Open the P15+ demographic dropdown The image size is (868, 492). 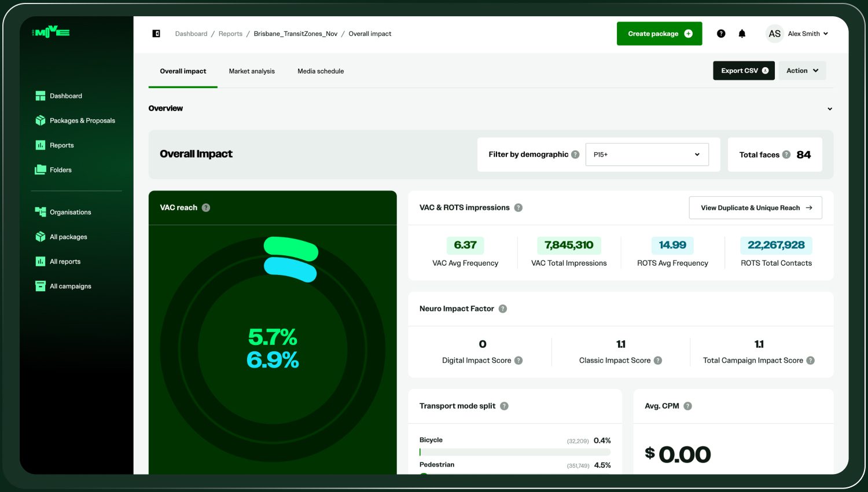click(x=647, y=155)
